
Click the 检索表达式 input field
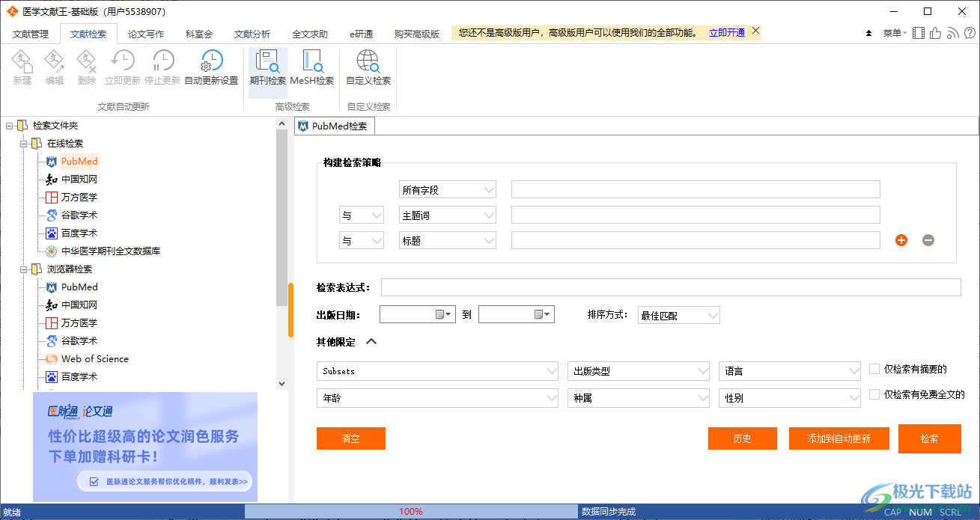click(x=670, y=287)
